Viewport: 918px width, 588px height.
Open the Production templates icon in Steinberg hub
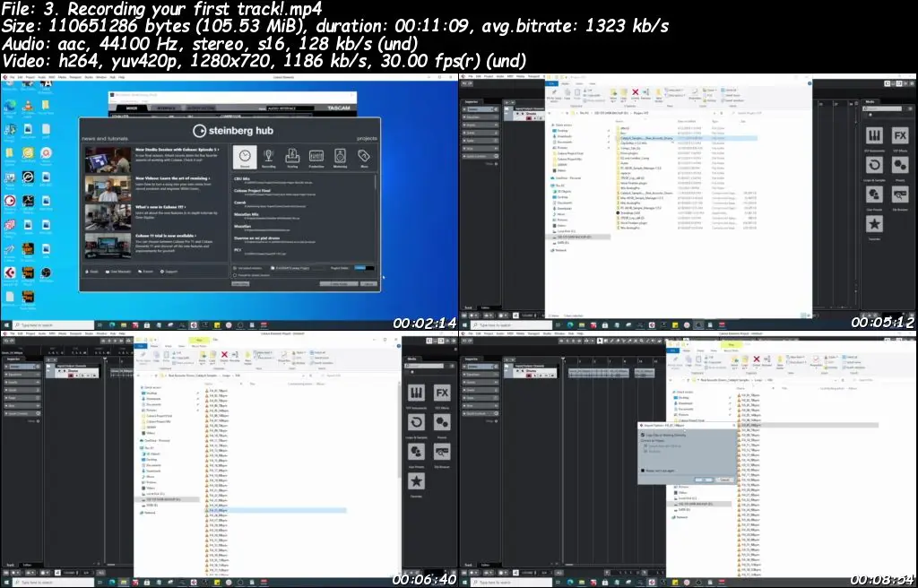(x=316, y=157)
